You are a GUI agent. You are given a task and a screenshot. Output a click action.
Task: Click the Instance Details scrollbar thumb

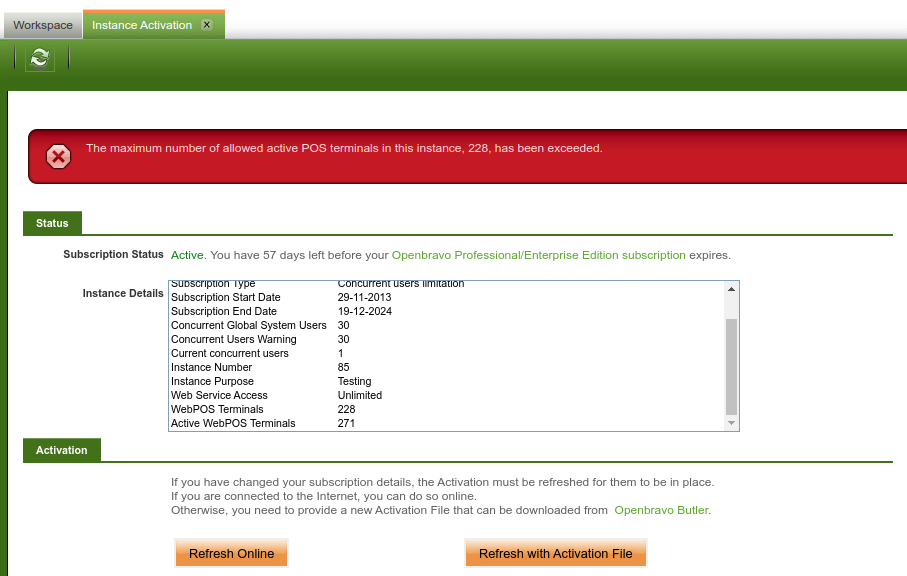(731, 367)
